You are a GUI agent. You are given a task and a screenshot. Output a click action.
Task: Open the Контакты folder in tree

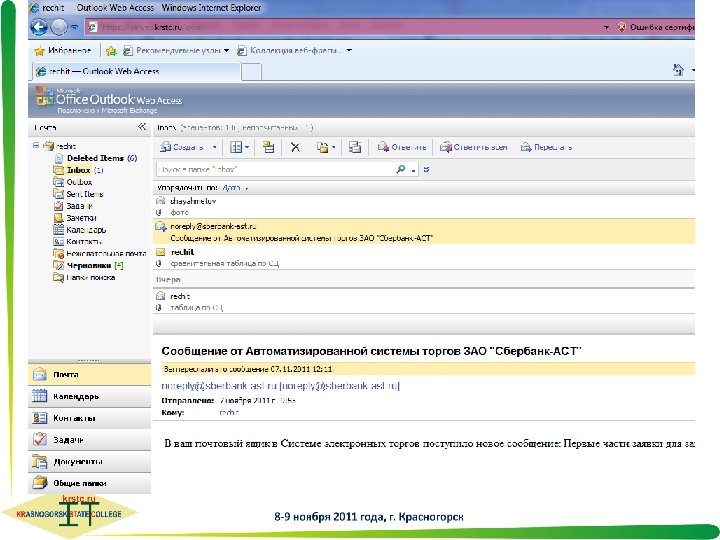(x=78, y=242)
